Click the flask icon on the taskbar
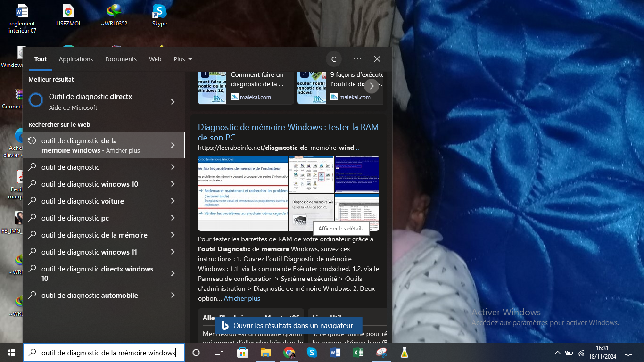Screen dimensions: 644x362 (404, 353)
